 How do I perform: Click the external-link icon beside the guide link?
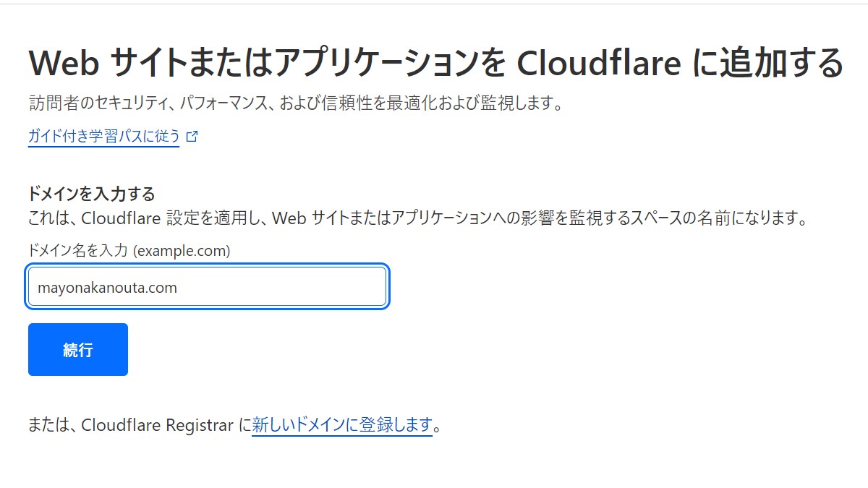coord(192,136)
